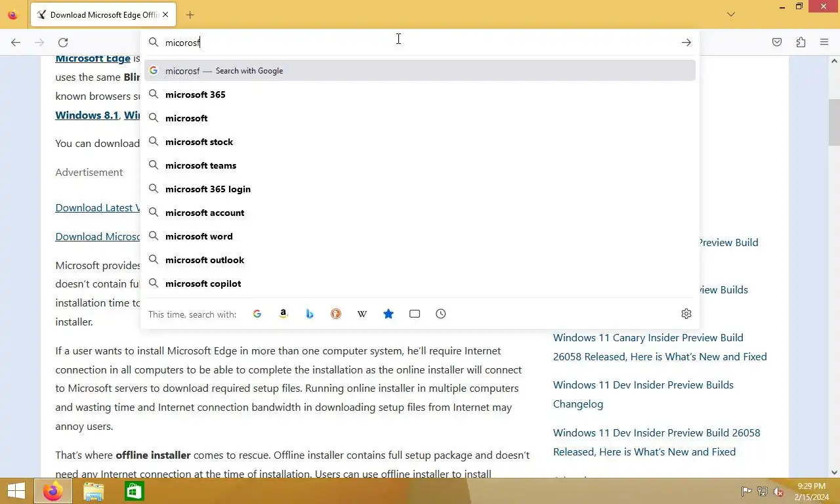Click Firefox icon in taskbar
The height and width of the screenshot is (504, 840).
[x=53, y=491]
